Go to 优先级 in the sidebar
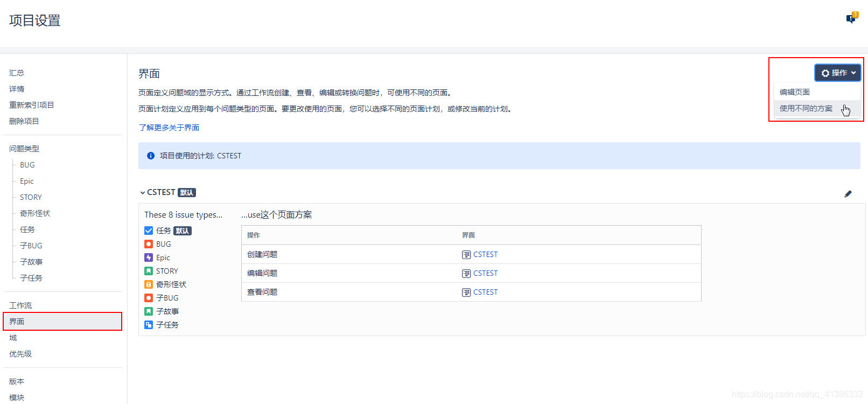The height and width of the screenshot is (404, 868). (20, 354)
